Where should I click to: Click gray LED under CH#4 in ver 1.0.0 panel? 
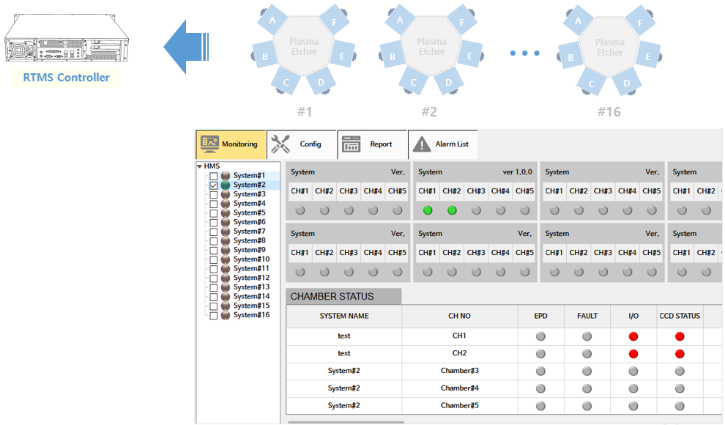(500, 210)
